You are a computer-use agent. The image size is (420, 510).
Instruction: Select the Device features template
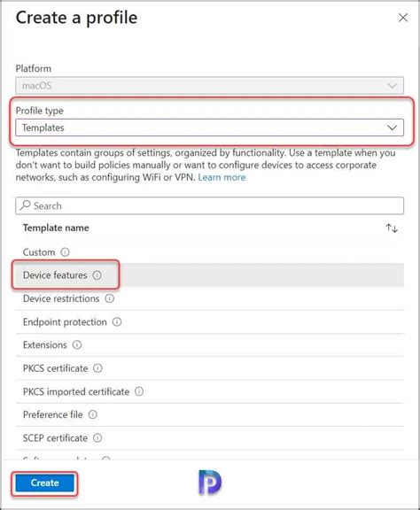tap(209, 275)
